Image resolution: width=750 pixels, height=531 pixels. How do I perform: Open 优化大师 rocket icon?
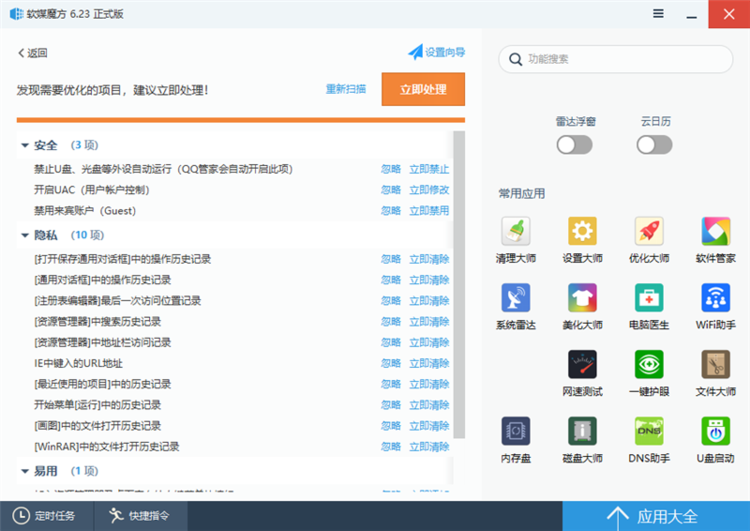(649, 232)
